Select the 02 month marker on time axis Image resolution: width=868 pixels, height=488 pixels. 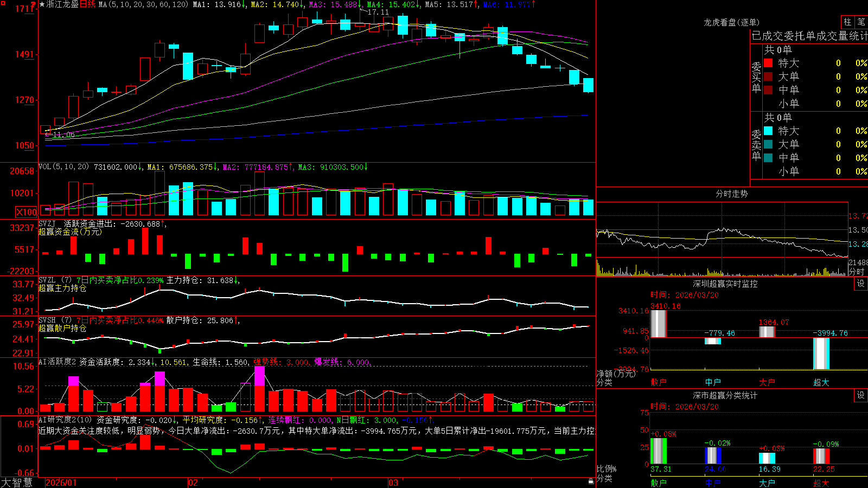193,483
